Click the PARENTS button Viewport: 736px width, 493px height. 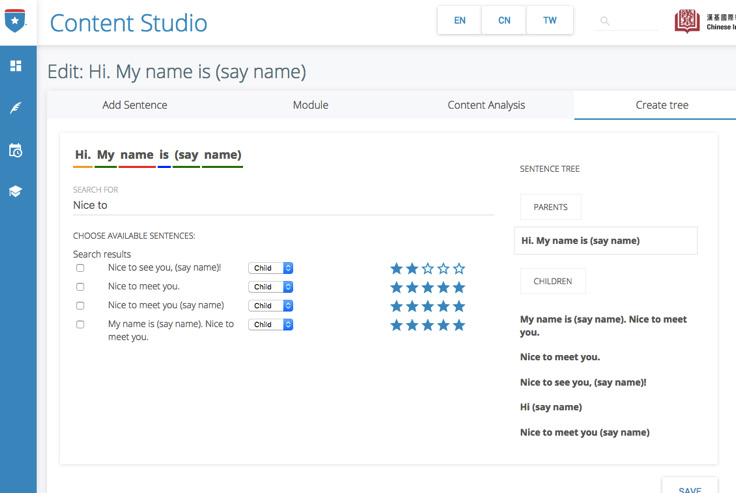click(551, 207)
